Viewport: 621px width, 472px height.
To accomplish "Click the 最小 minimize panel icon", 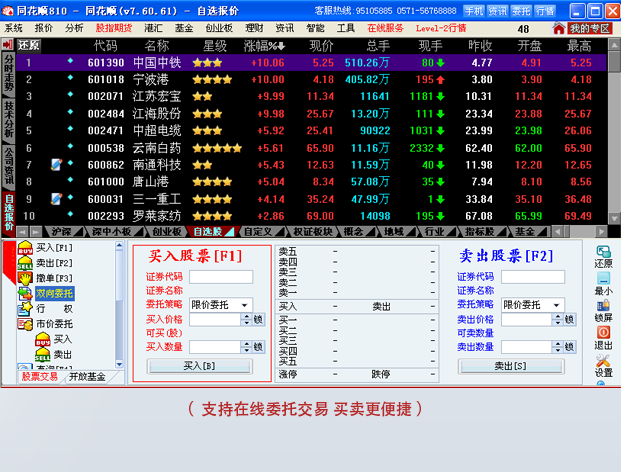I will point(604,279).
